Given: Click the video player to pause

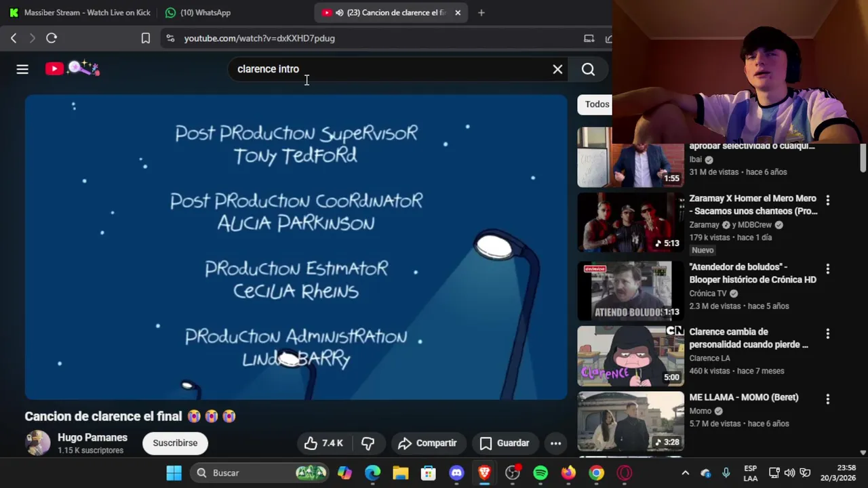Looking at the screenshot, I should (296, 247).
